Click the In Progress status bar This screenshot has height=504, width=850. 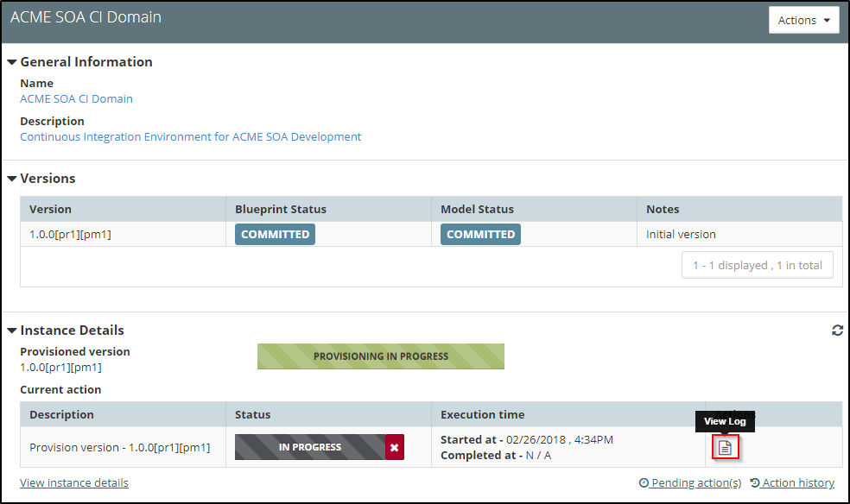pyautogui.click(x=309, y=447)
